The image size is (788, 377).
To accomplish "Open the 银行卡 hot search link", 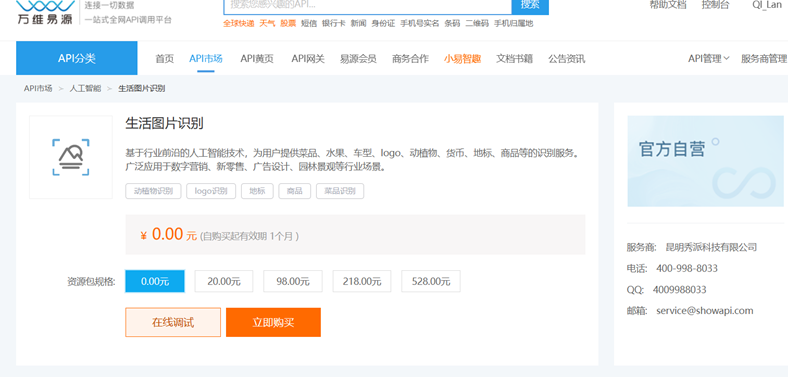I will tap(334, 23).
